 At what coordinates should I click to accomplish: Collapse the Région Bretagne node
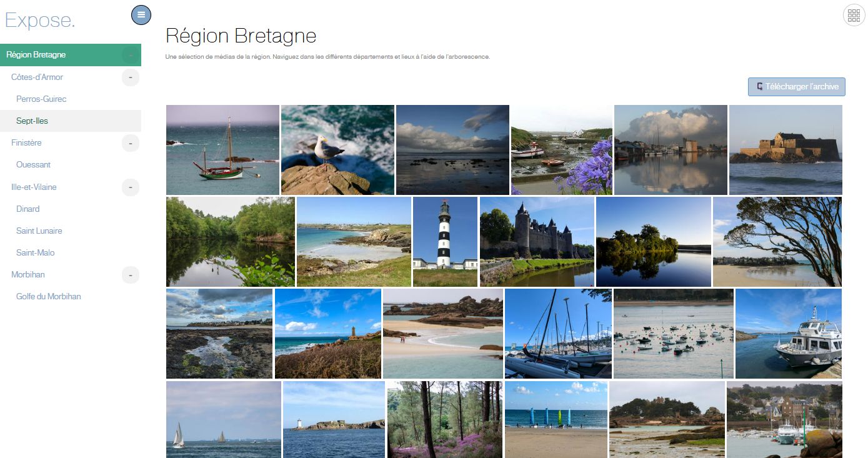pos(131,55)
